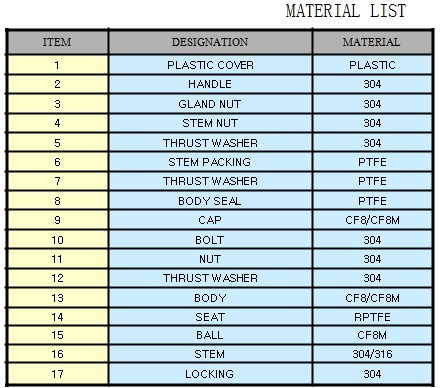This screenshot has width=440, height=388.
Task: Select the RPTFE material cell
Action: [372, 317]
